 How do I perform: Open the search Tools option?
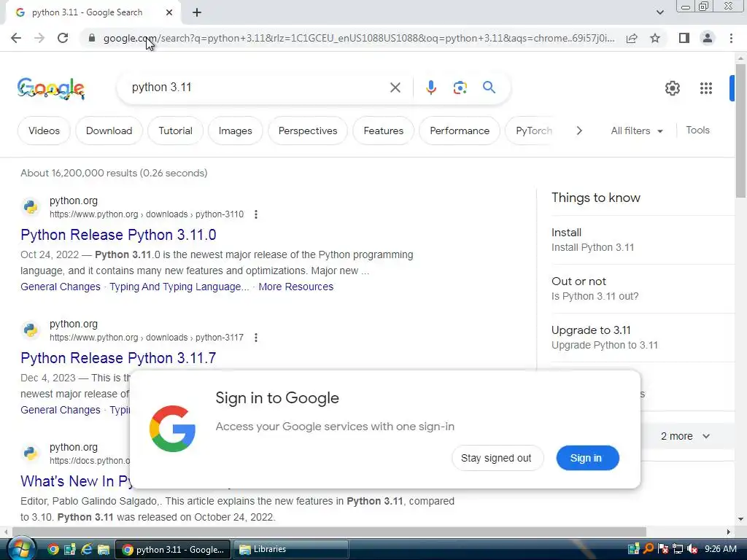coord(697,130)
